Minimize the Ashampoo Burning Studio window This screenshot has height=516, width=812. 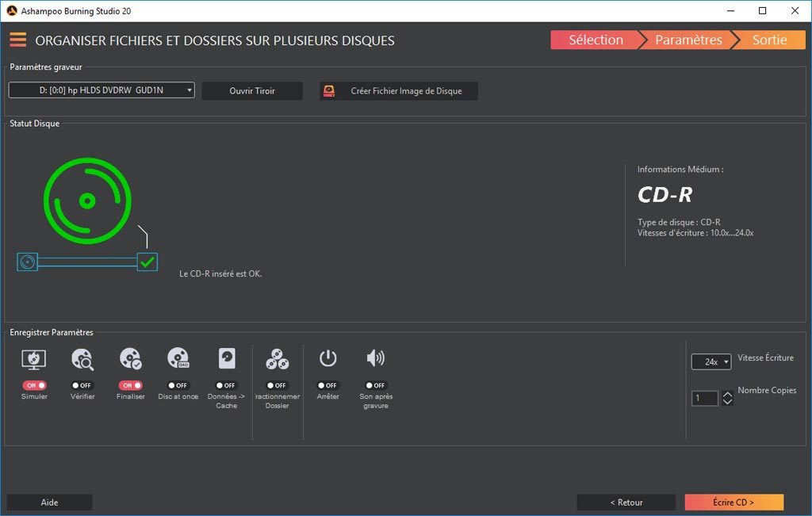(x=730, y=11)
